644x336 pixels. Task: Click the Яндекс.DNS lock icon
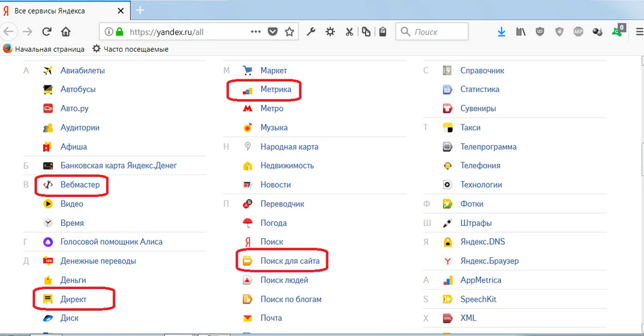tap(447, 242)
